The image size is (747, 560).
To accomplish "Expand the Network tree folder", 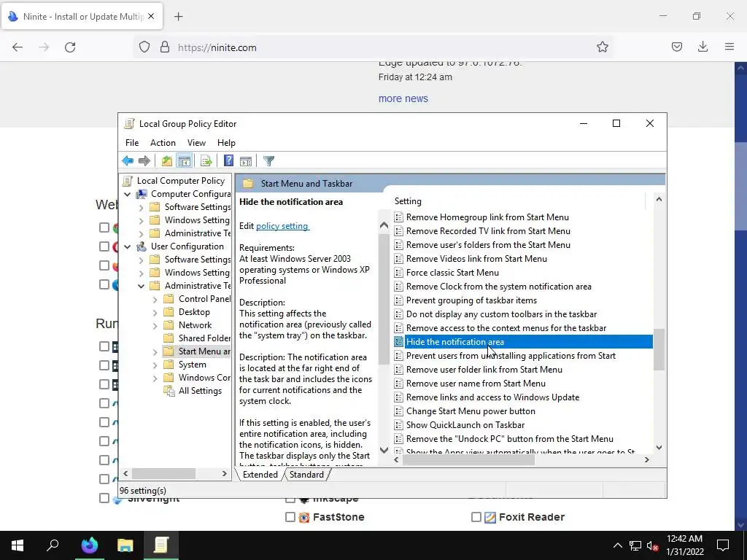I will (x=155, y=326).
